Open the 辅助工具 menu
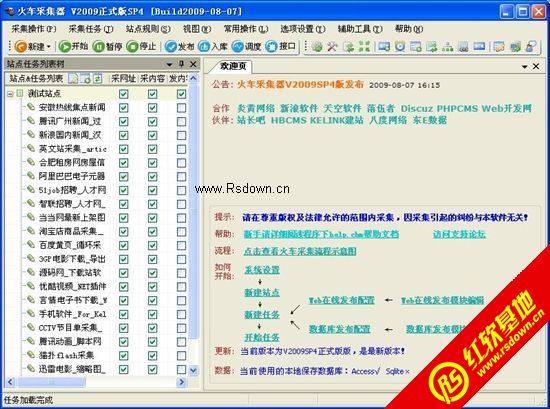The image size is (550, 409). point(360,29)
